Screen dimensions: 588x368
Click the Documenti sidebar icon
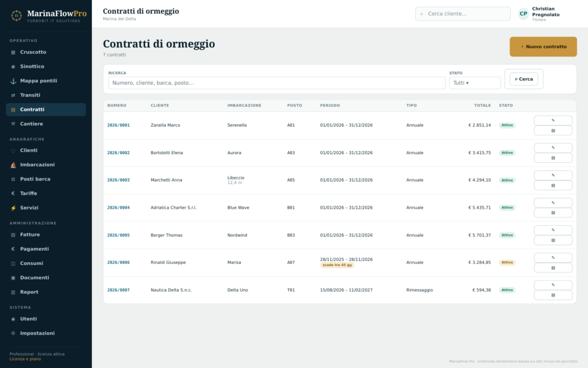(x=13, y=278)
